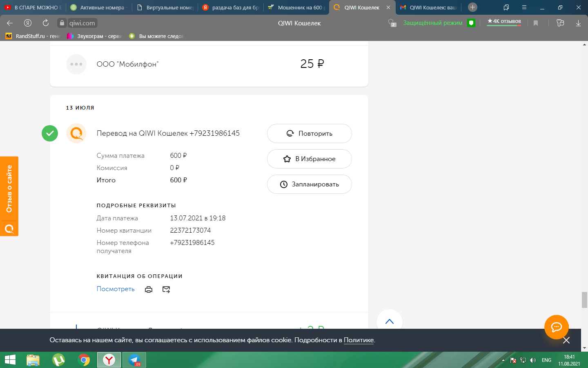Reload the page with the refresh icon

(46, 23)
